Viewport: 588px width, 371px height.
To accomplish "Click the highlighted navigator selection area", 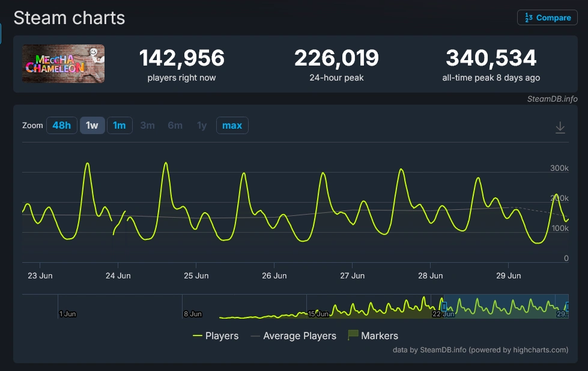I will coord(506,307).
